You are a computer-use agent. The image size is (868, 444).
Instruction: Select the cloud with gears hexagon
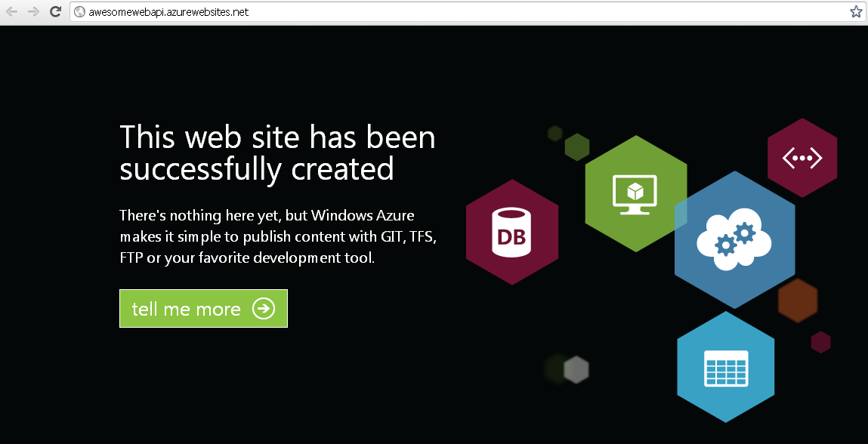pos(734,239)
